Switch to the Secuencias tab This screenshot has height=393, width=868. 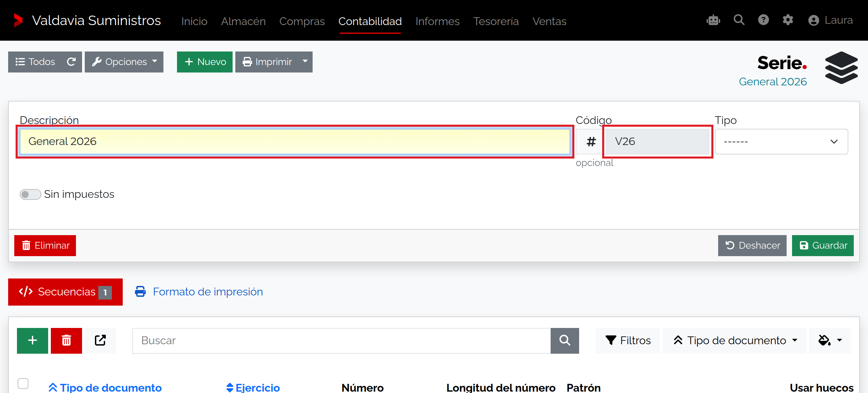point(65,292)
